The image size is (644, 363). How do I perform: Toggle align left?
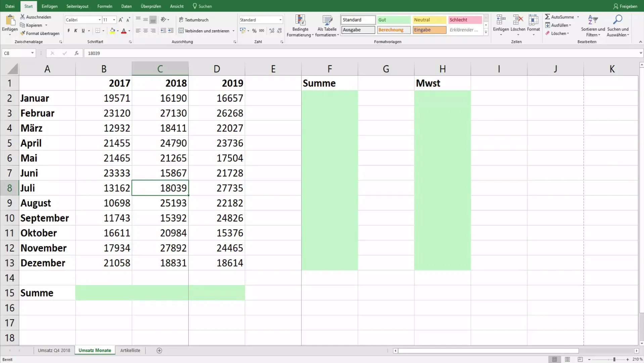point(138,31)
